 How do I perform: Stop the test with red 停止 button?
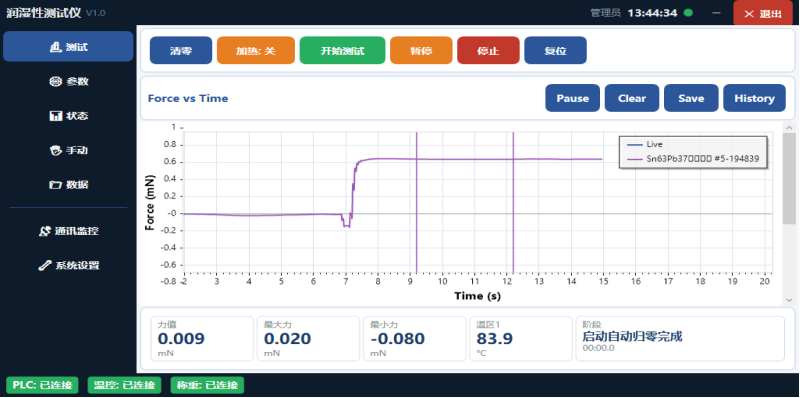coord(488,51)
